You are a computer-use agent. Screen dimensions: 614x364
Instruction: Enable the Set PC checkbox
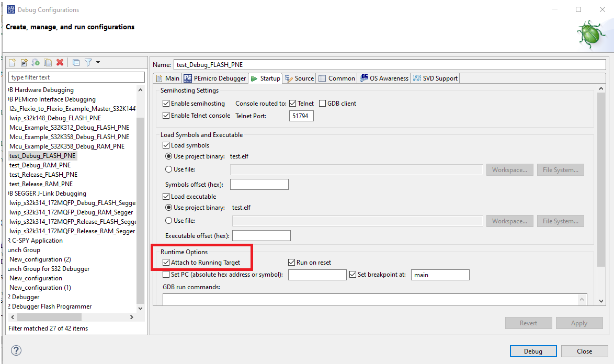click(166, 275)
